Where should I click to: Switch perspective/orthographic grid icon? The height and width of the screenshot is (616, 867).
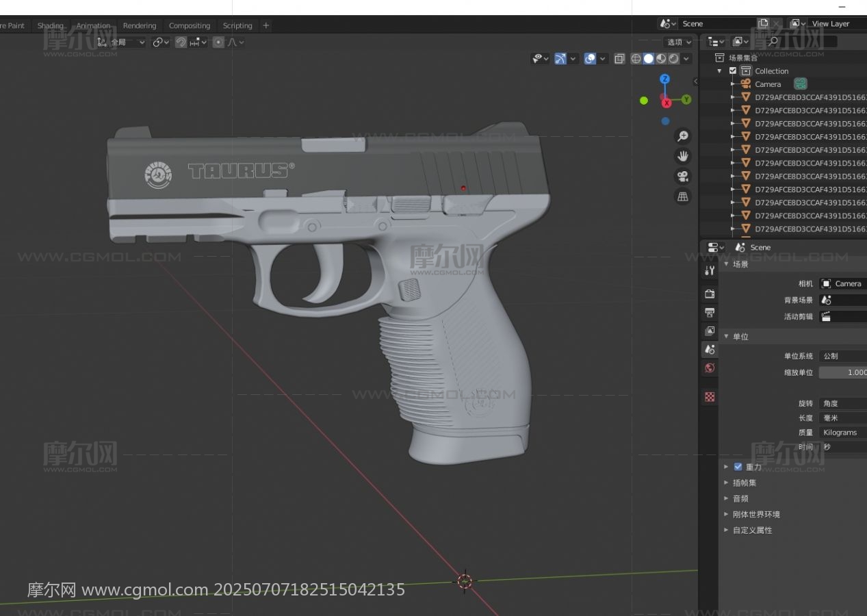coord(682,196)
